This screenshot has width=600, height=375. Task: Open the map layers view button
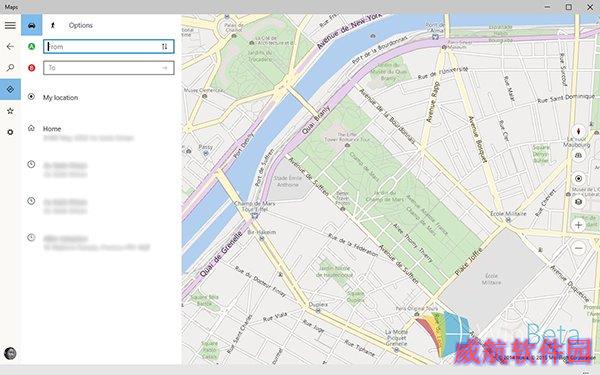point(579,202)
